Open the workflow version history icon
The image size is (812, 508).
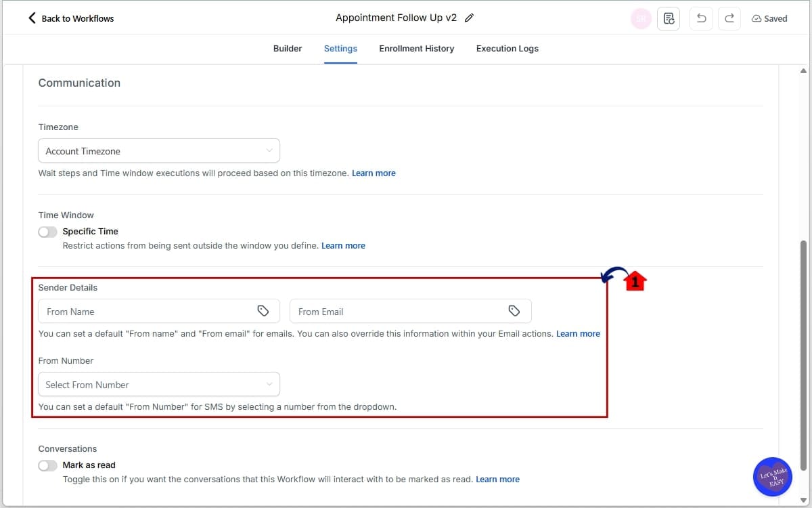pos(669,18)
